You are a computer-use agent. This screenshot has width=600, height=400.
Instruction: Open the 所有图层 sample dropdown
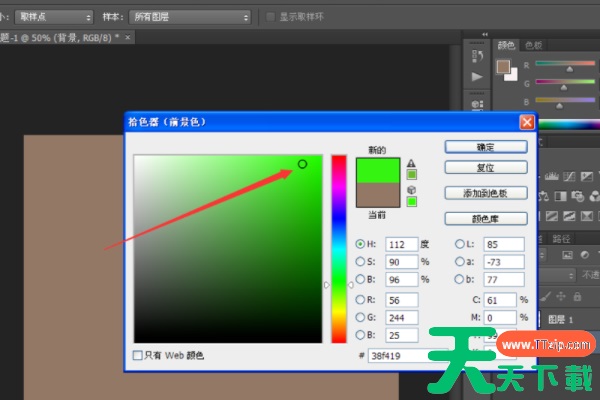coord(190,17)
